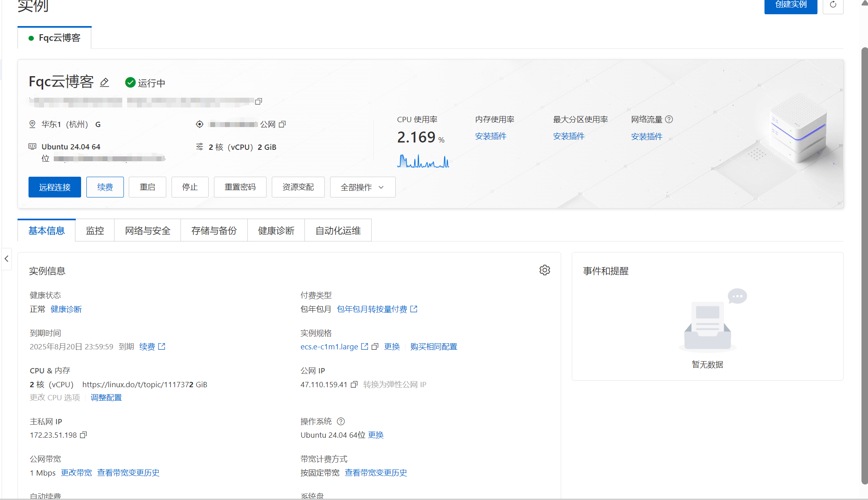Collapse the left sidebar with chevron

pos(7,259)
